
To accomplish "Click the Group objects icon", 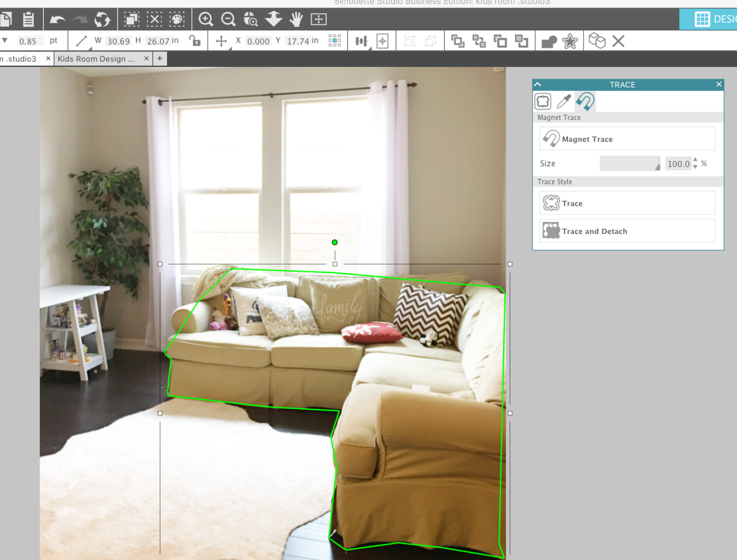I will pos(458,41).
